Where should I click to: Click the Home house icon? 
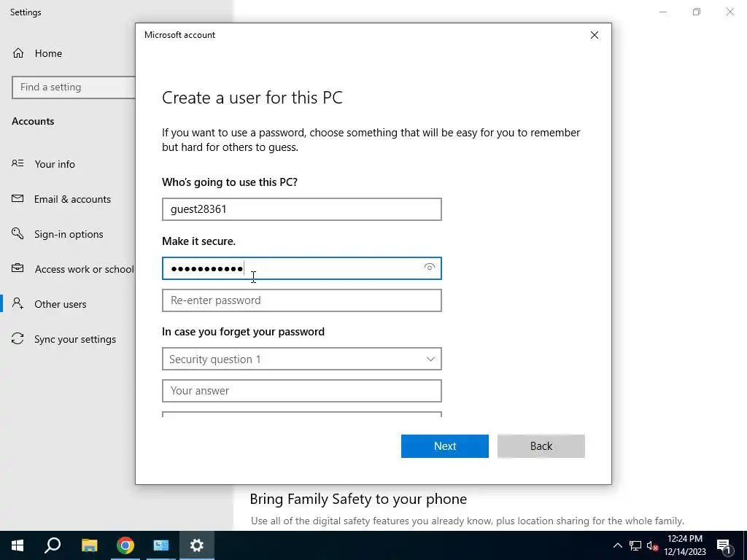pos(18,52)
